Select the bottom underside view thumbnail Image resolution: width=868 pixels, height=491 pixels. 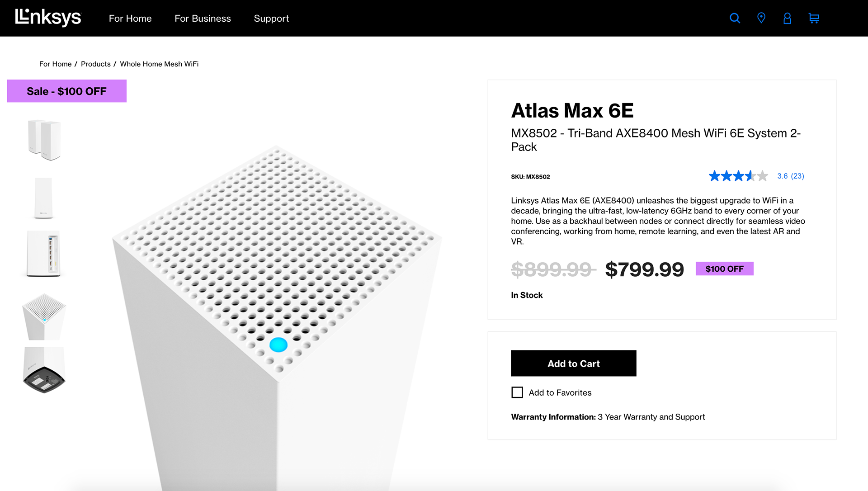point(44,370)
